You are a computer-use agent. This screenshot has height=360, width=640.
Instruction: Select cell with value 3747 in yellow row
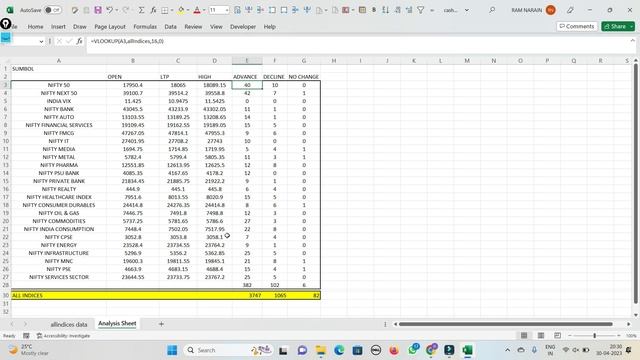tap(247, 296)
